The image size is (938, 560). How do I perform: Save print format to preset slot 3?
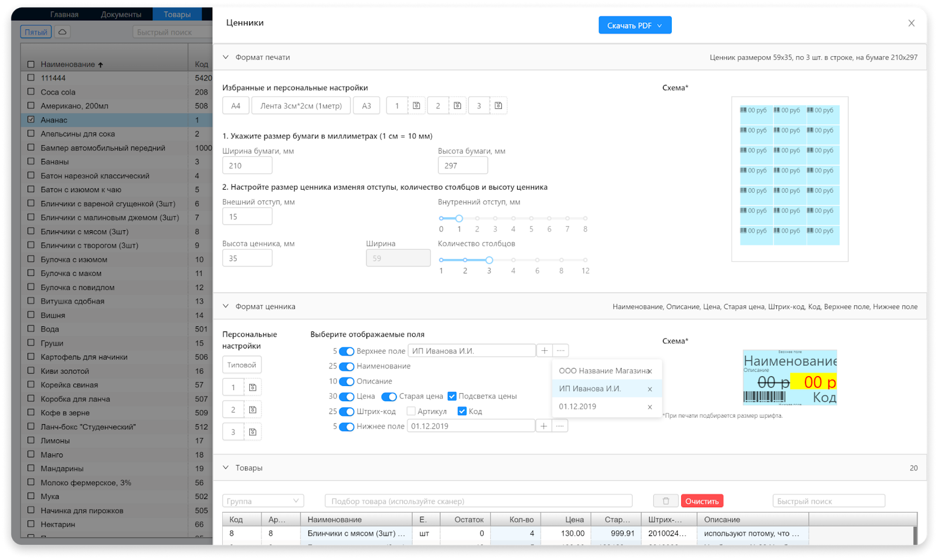pyautogui.click(x=498, y=106)
